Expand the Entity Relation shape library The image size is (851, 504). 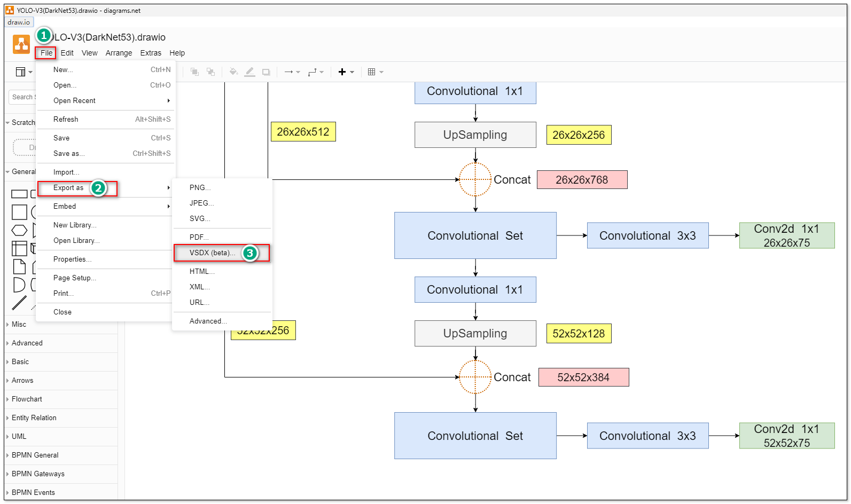[x=61, y=418]
